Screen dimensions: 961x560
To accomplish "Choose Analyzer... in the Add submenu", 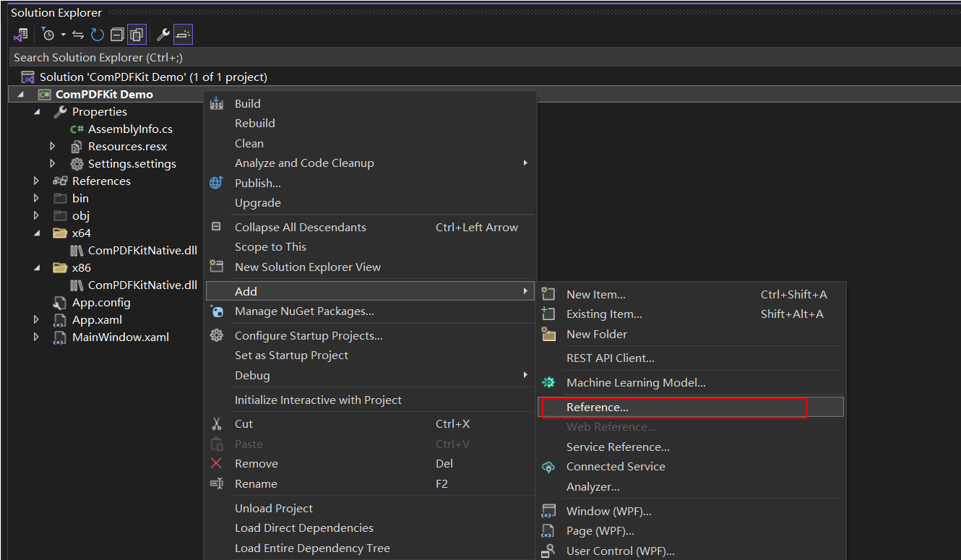I will coord(593,486).
